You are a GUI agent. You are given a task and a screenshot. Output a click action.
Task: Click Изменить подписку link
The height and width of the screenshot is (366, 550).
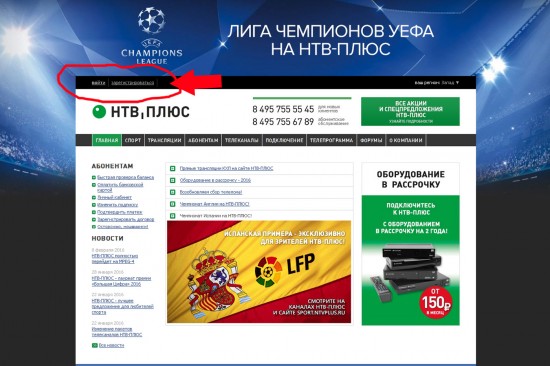pos(118,205)
